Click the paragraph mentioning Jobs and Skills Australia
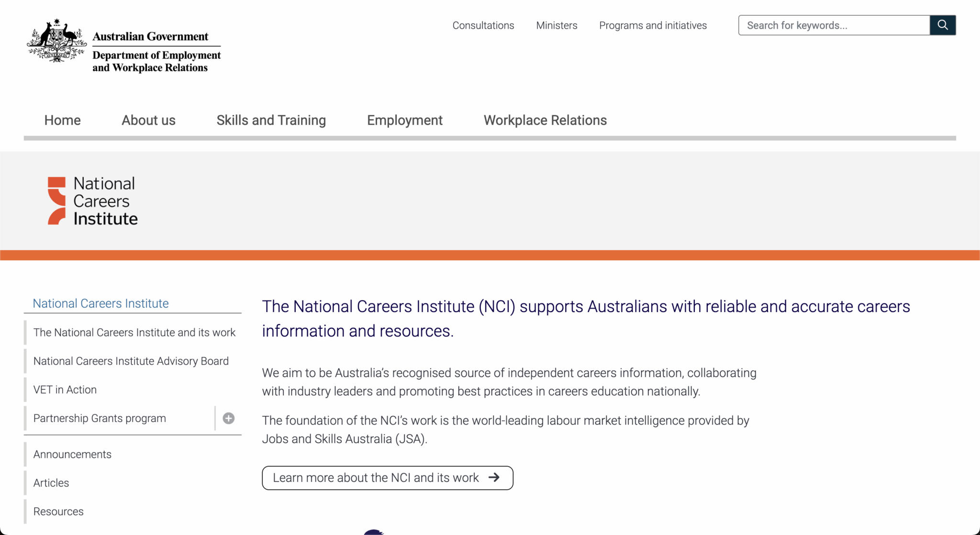This screenshot has height=535, width=980. [506, 430]
